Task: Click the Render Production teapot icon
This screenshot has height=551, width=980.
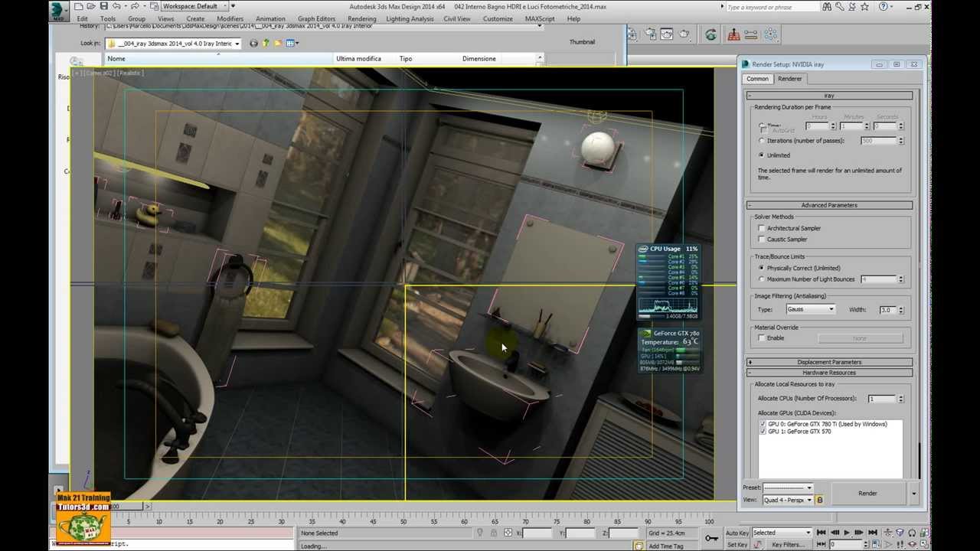Action: click(x=684, y=34)
